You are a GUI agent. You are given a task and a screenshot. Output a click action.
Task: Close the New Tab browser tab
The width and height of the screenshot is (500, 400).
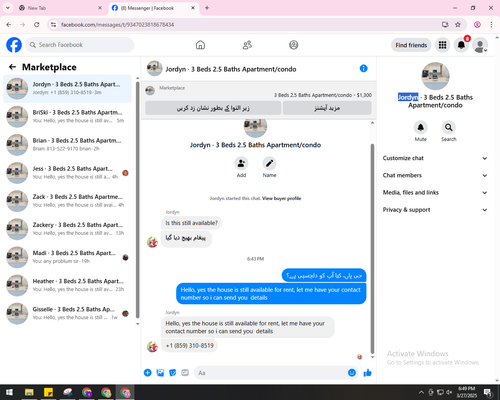tap(100, 8)
